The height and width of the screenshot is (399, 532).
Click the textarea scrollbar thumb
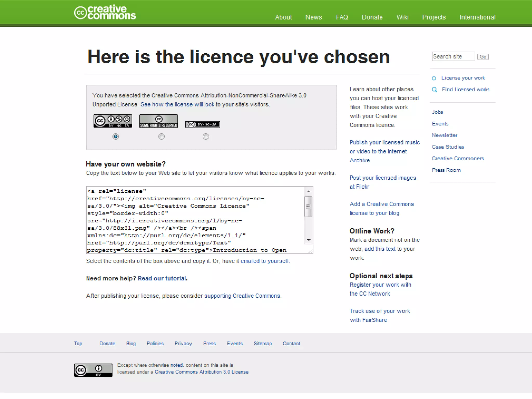308,207
